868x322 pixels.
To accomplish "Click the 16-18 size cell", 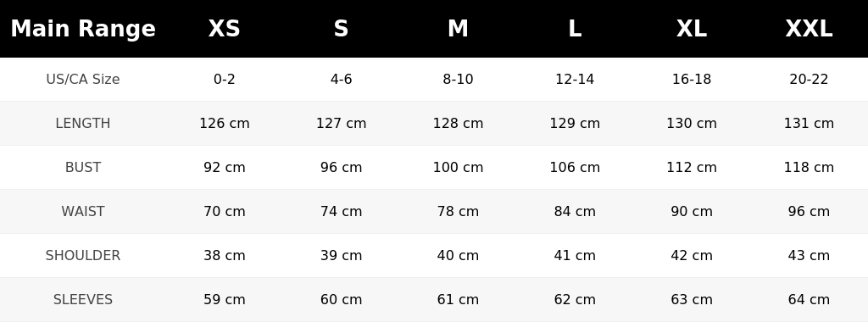I will (x=692, y=79).
